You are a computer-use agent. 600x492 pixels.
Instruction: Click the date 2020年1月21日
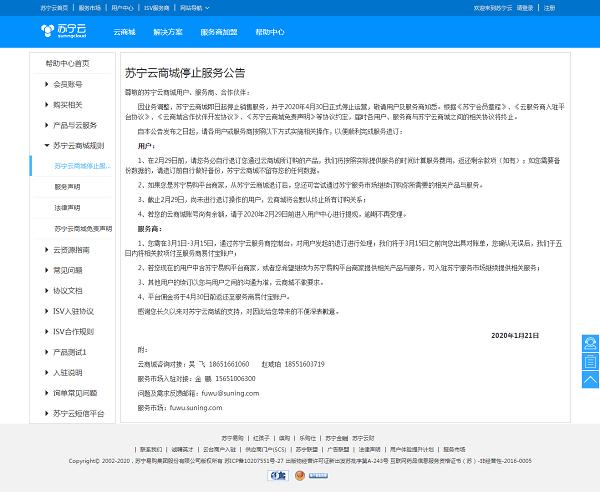[x=515, y=336]
